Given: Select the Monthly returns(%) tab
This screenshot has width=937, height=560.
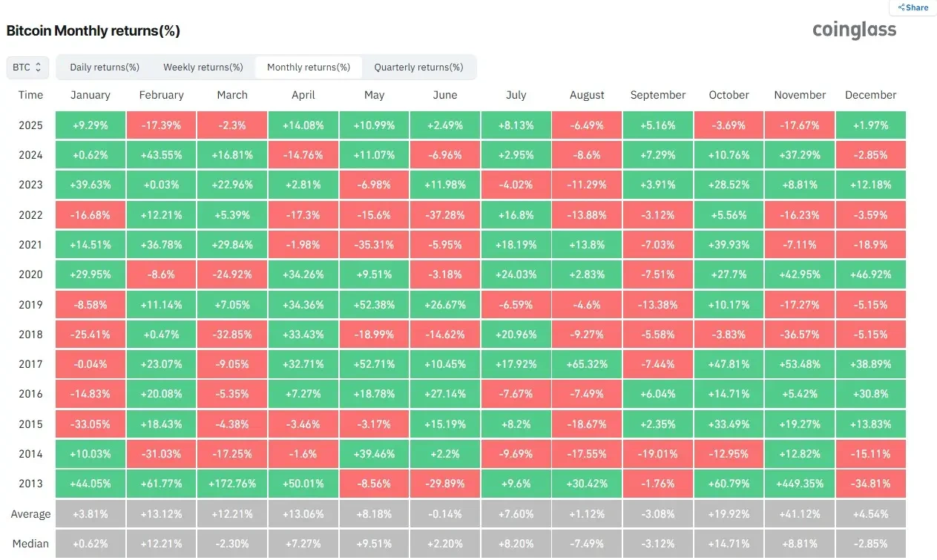Looking at the screenshot, I should (309, 67).
